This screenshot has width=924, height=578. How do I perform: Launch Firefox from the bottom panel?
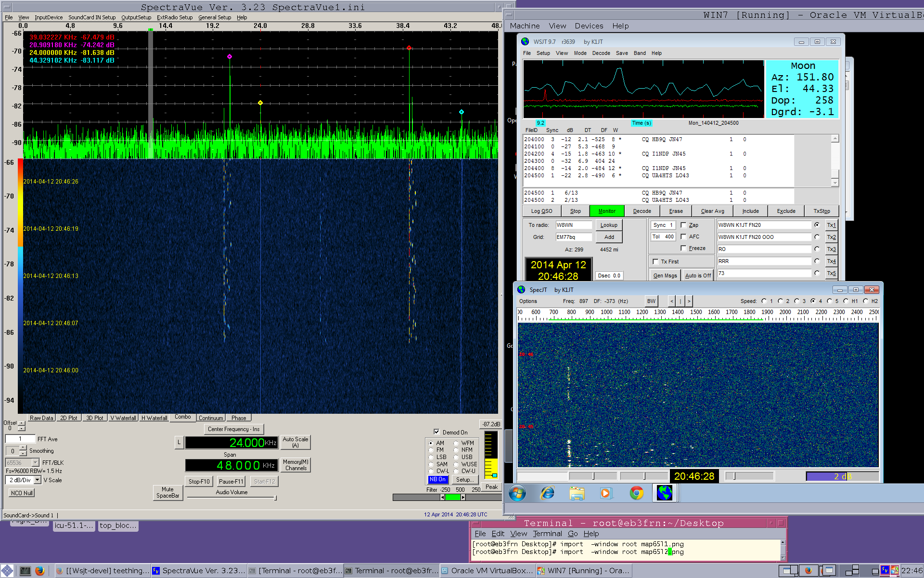tap(40, 571)
